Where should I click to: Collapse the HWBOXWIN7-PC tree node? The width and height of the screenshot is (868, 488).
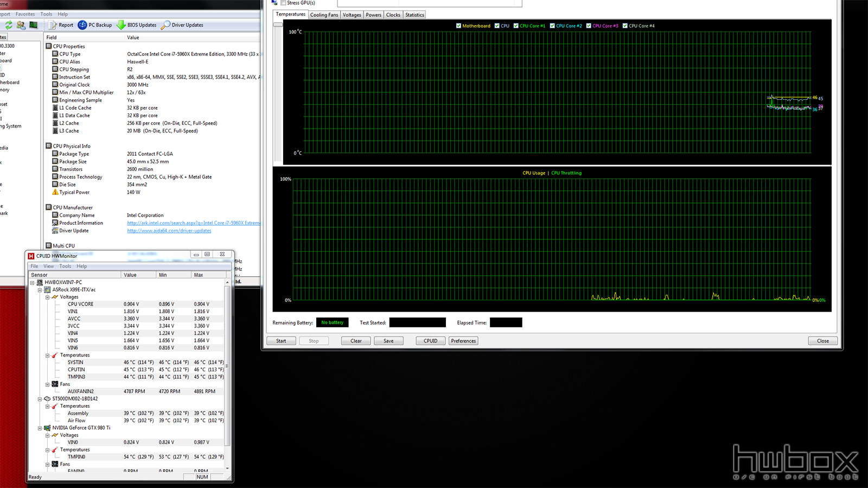click(33, 283)
